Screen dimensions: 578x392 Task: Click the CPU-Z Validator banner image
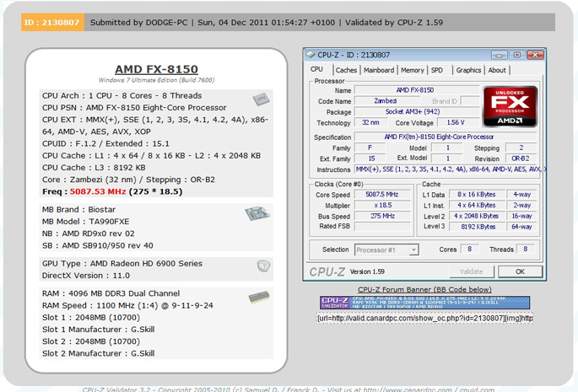pyautogui.click(x=424, y=303)
